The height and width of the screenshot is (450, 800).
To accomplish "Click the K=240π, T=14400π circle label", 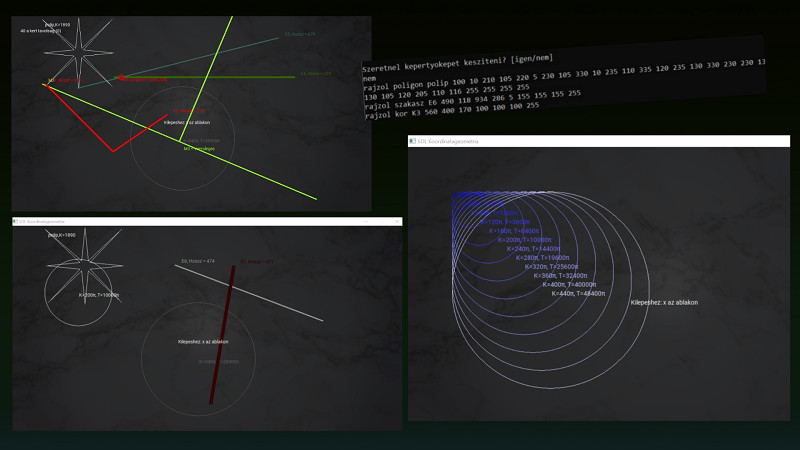I will point(533,249).
